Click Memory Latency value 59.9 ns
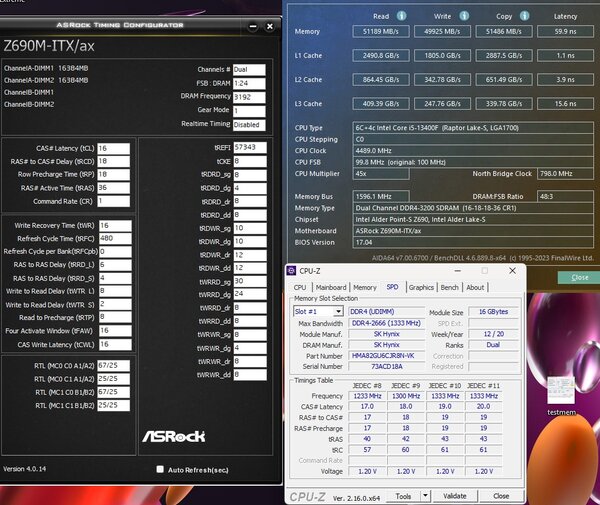The width and height of the screenshot is (600, 505). [x=566, y=31]
